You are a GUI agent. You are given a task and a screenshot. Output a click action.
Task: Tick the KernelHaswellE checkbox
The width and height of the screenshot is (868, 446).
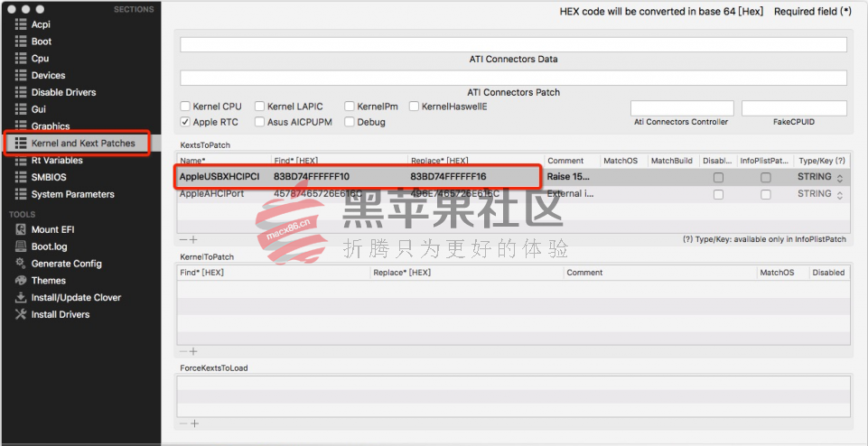(x=414, y=107)
